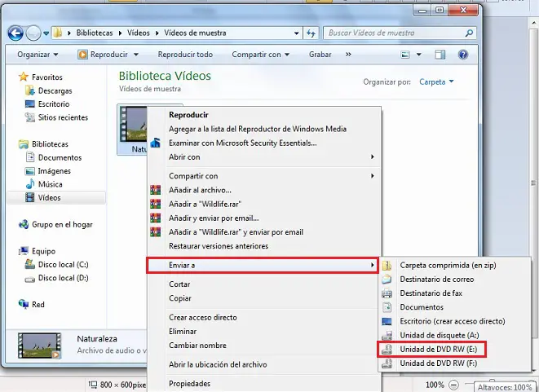Click the magnifier search icon
The width and height of the screenshot is (539, 392).
(x=469, y=33)
